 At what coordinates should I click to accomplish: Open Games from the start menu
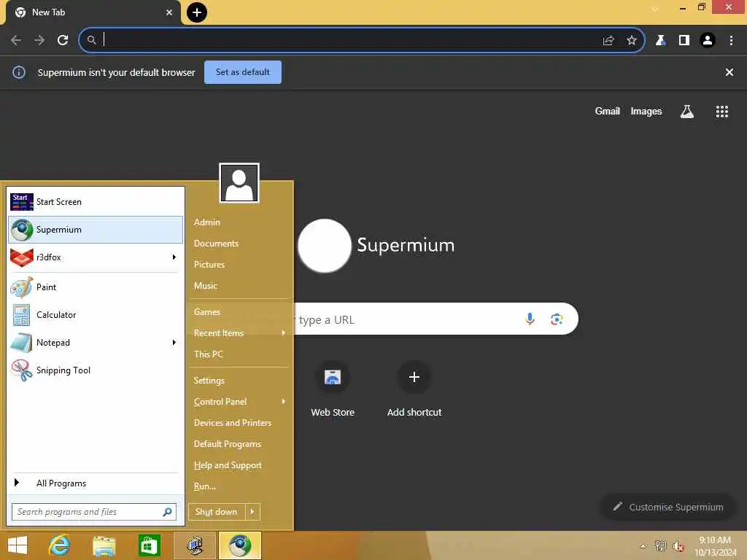click(x=206, y=312)
